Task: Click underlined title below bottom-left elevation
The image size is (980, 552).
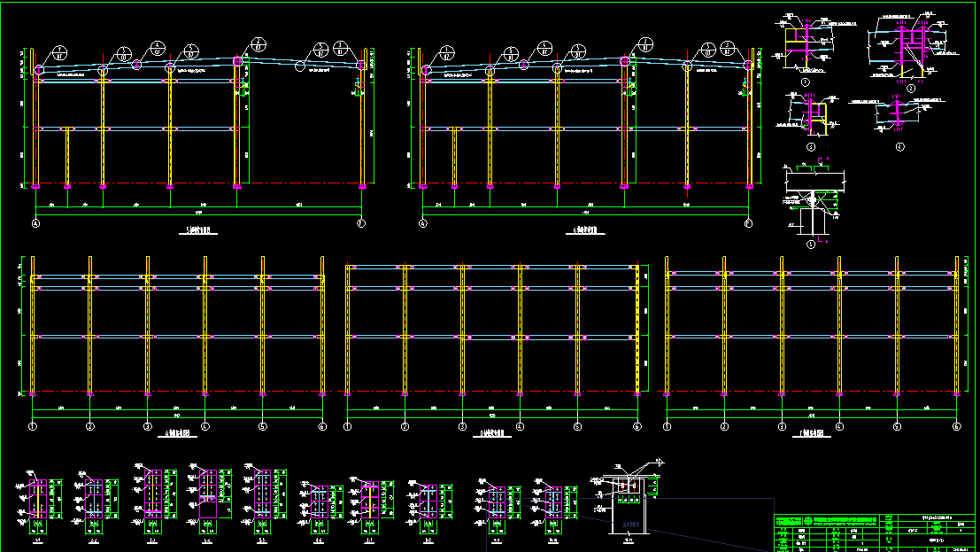Action: (x=178, y=434)
